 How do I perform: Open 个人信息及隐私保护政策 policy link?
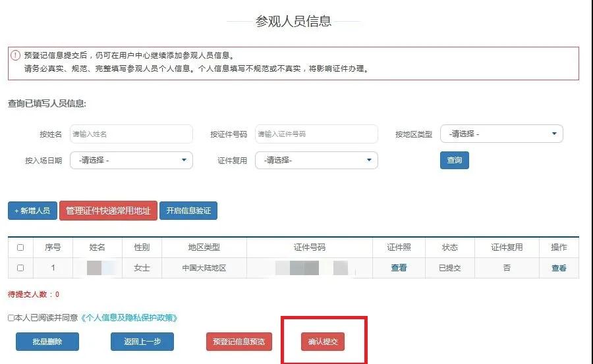click(129, 318)
